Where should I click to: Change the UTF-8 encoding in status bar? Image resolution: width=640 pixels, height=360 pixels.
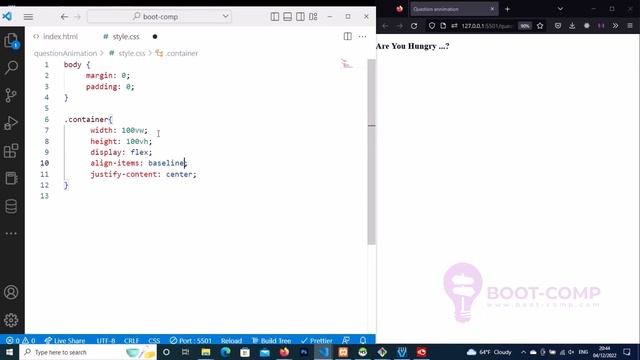pyautogui.click(x=106, y=340)
